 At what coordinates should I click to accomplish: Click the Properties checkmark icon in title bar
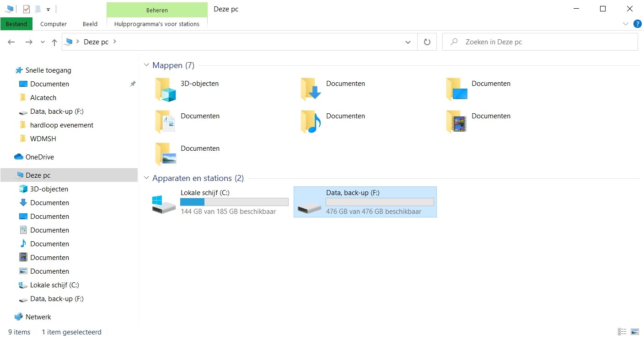[x=27, y=9]
